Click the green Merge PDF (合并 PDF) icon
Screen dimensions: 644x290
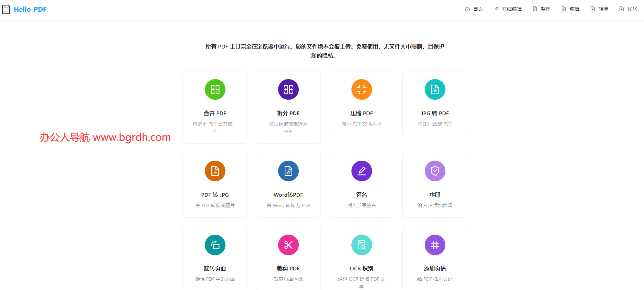click(215, 89)
